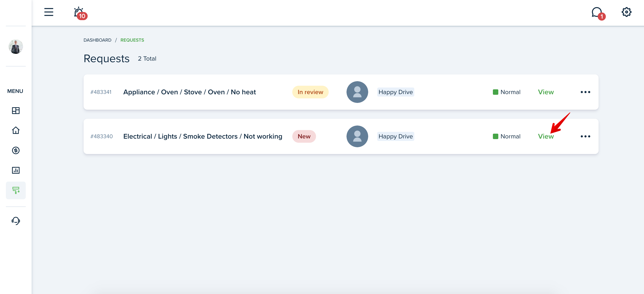Viewport: 644px width, 294px height.
Task: Open the alarm notifications with 10 badge
Action: tap(80, 13)
